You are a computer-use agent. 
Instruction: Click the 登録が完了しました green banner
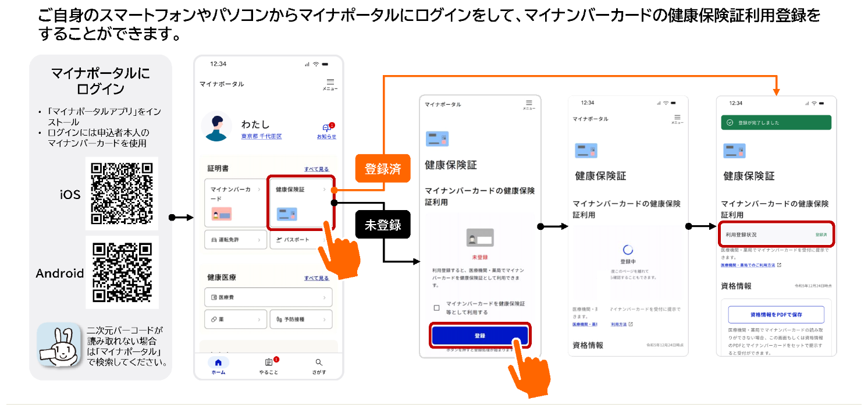click(776, 123)
